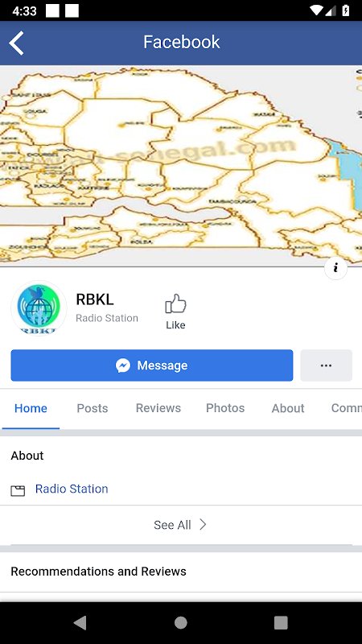Tap the Messenger icon in Message button
The image size is (362, 644).
coord(123,365)
